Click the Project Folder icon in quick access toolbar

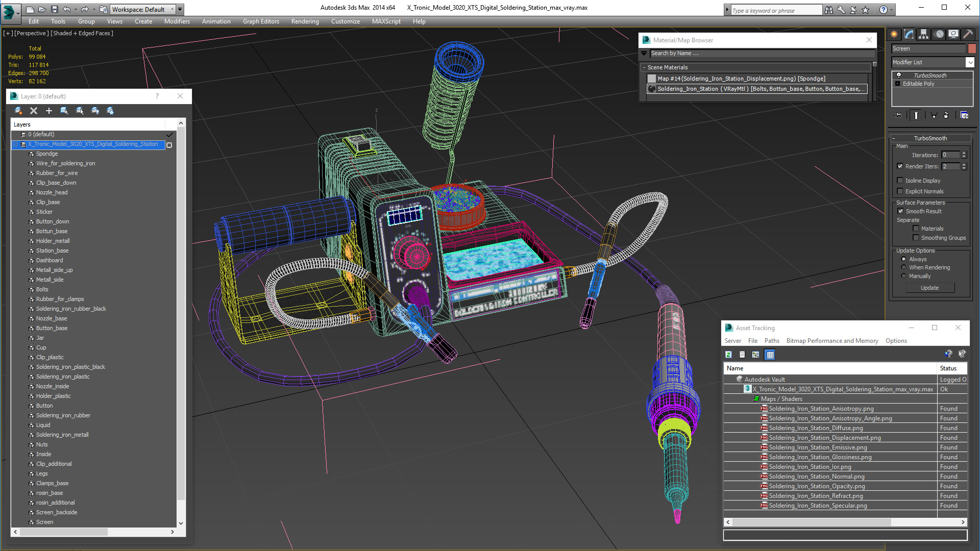point(103,9)
